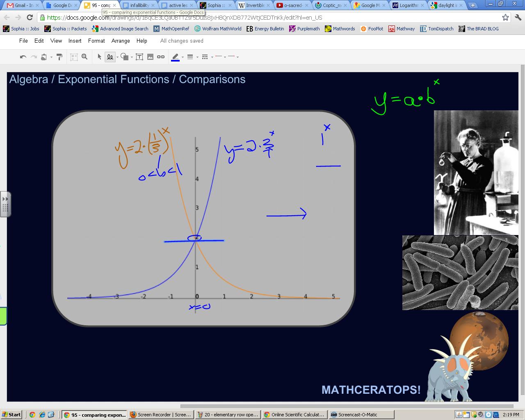Open the Format menu
Image resolution: width=525 pixels, height=420 pixels.
96,41
